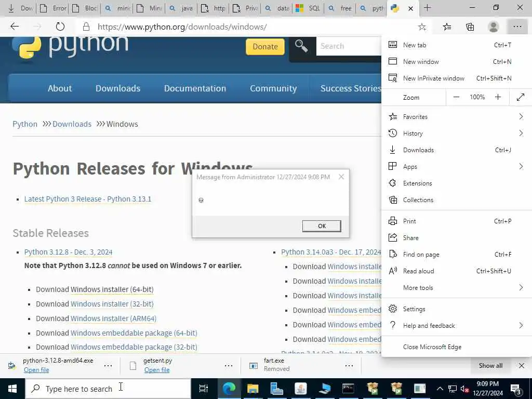The image size is (532, 399).
Task: Choose Share from the menu
Action: [x=456, y=238]
